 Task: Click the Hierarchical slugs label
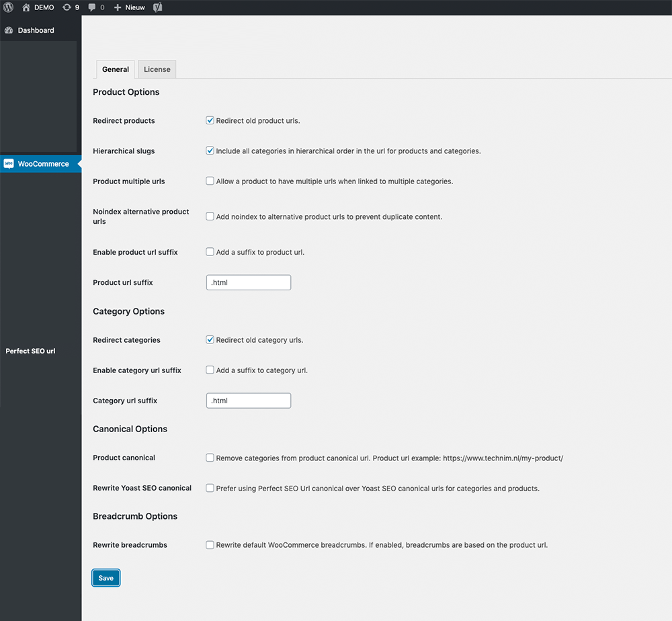[x=124, y=151]
